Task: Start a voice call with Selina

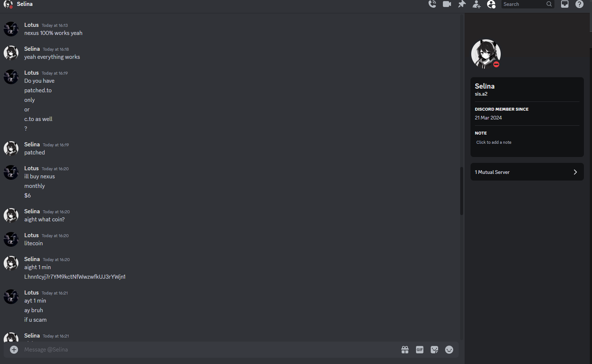Action: pos(432,4)
